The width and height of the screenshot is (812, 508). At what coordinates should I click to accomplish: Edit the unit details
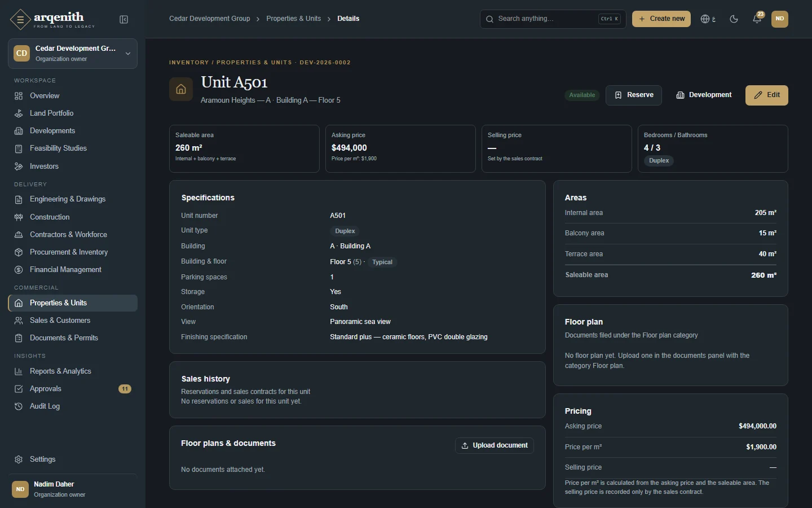pos(767,95)
